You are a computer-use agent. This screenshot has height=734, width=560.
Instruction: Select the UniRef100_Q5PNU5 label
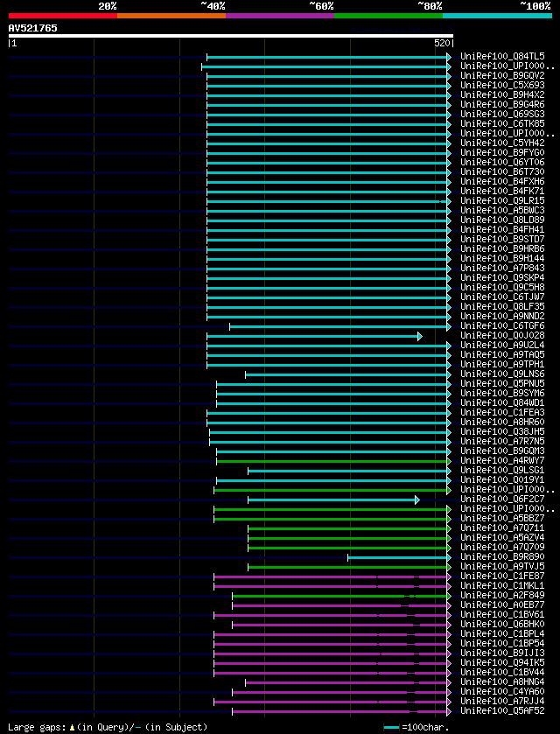[x=502, y=384]
